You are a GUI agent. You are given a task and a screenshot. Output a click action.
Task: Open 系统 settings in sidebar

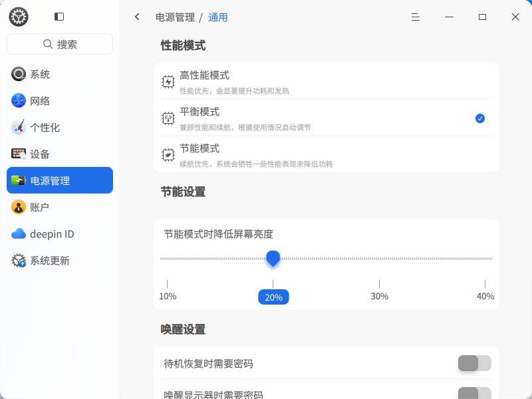(60, 74)
